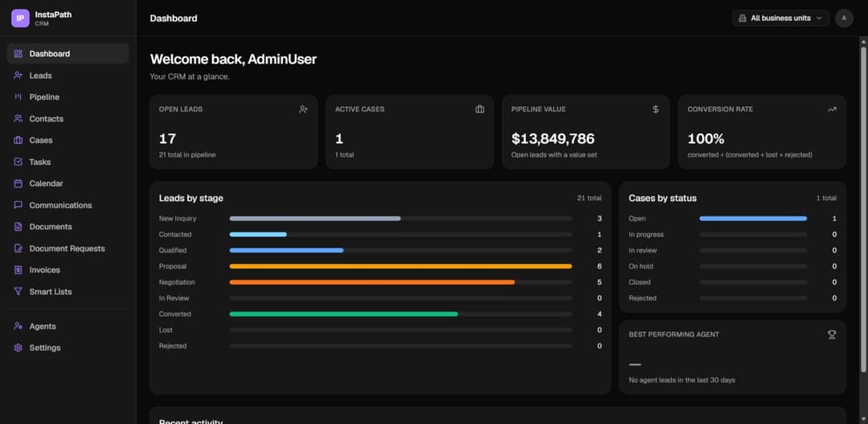The height and width of the screenshot is (424, 868).
Task: Click the 100% conversion rate value
Action: click(x=706, y=138)
